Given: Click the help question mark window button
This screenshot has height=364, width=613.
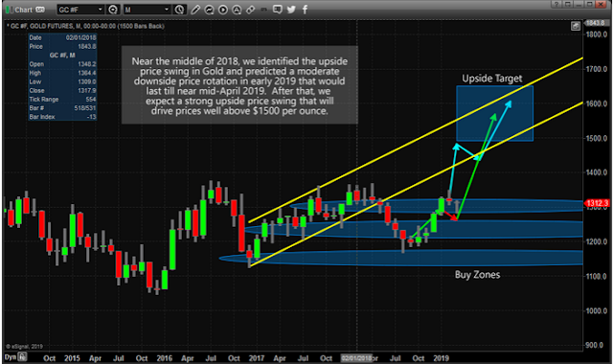Looking at the screenshot, I should click(x=556, y=4).
